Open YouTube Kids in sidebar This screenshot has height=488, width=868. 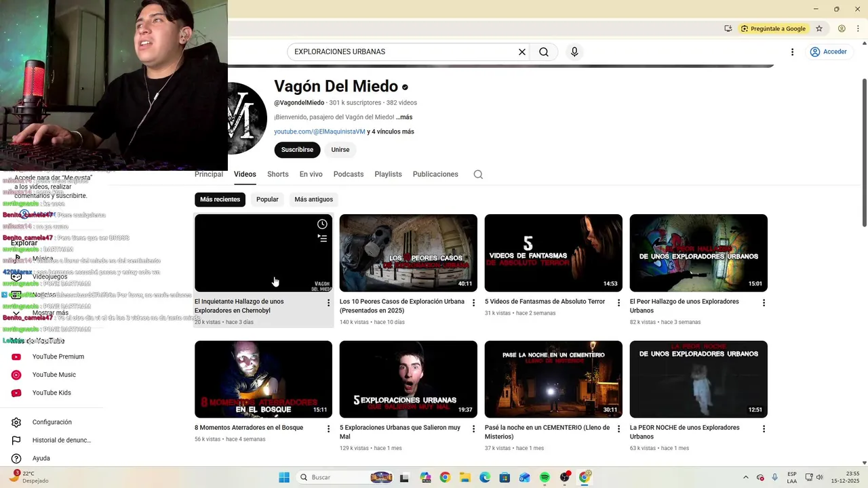(52, 393)
